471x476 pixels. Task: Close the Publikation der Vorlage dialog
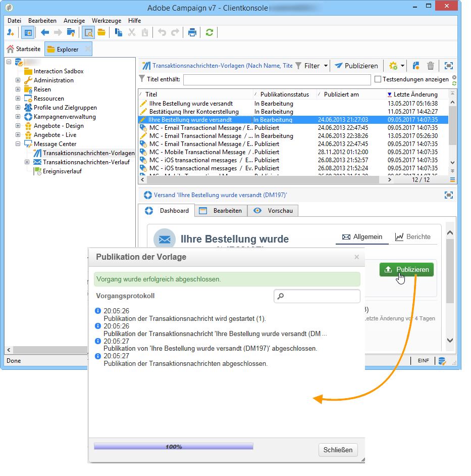coord(357,257)
